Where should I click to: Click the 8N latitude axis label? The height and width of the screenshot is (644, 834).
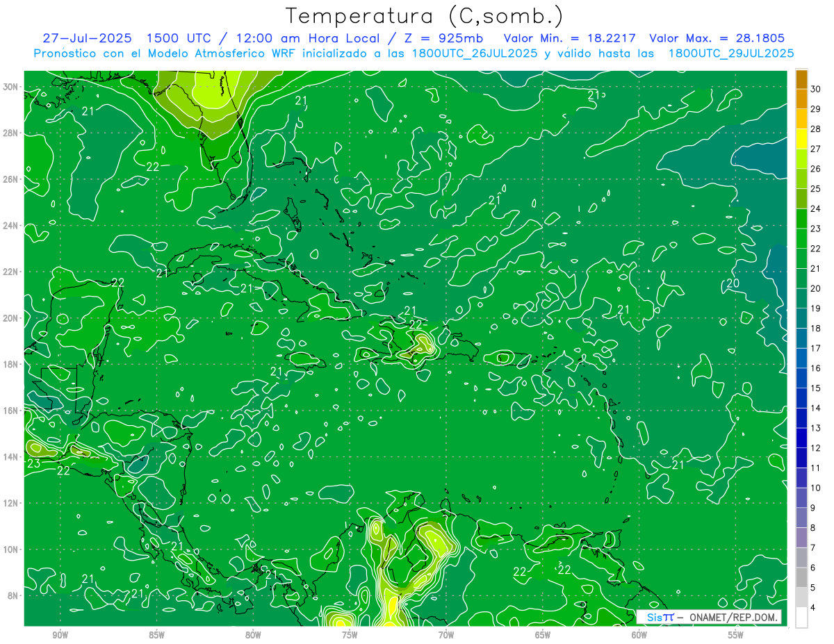coord(13,596)
